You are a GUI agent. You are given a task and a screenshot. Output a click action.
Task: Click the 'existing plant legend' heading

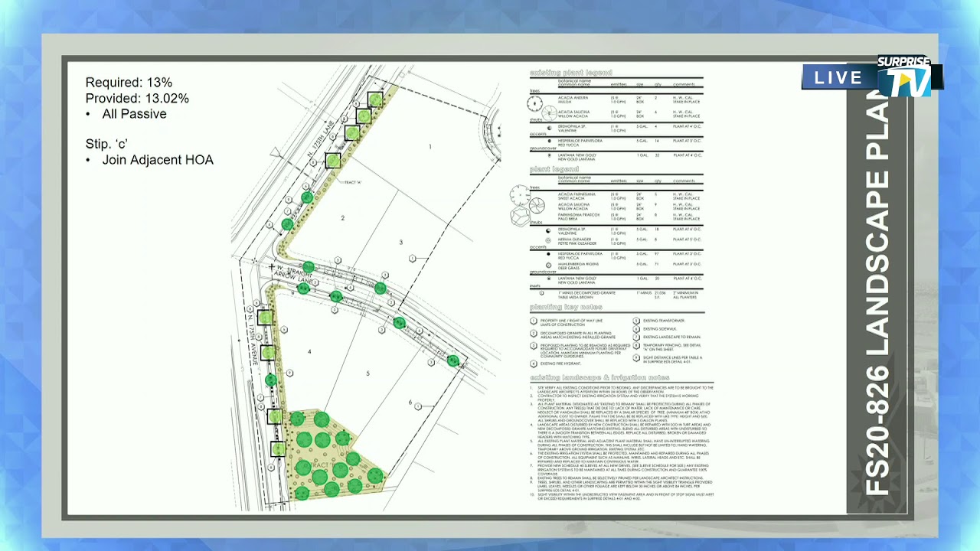tap(571, 73)
